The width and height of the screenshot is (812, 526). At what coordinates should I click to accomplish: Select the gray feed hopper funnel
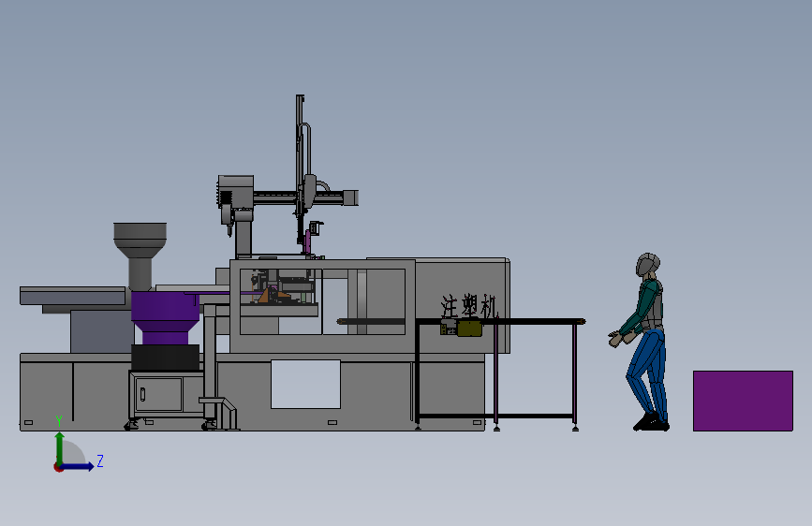[140, 256]
